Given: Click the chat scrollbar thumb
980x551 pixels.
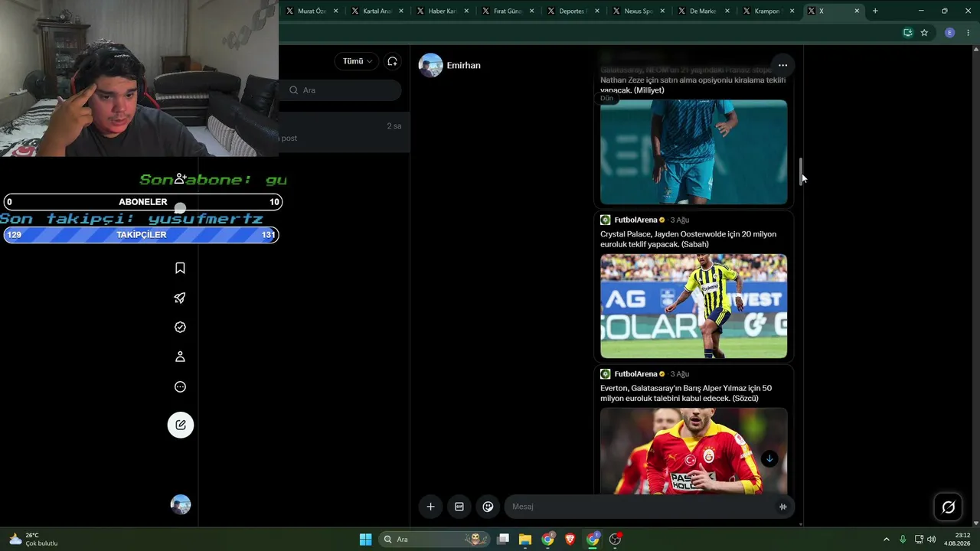Looking at the screenshot, I should pos(802,171).
